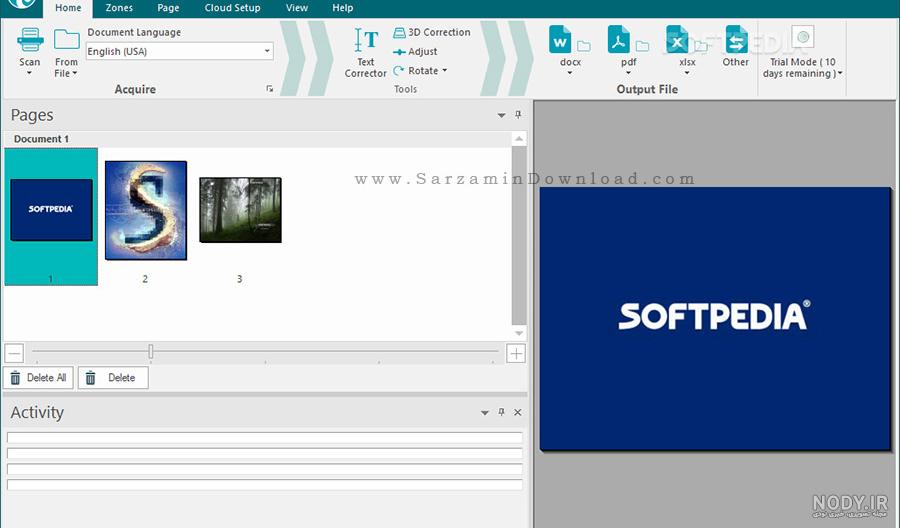Export to pdf output file
Viewport: 900px width, 528px height.
(x=619, y=40)
